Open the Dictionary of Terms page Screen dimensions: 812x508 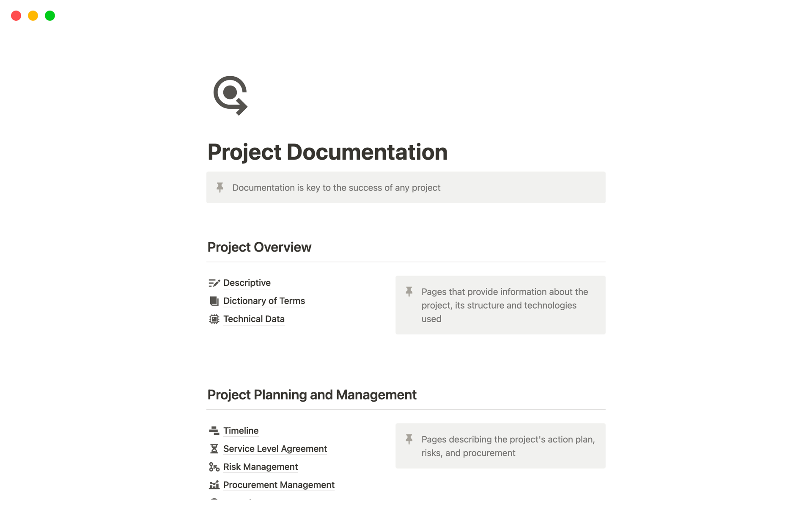click(x=264, y=300)
